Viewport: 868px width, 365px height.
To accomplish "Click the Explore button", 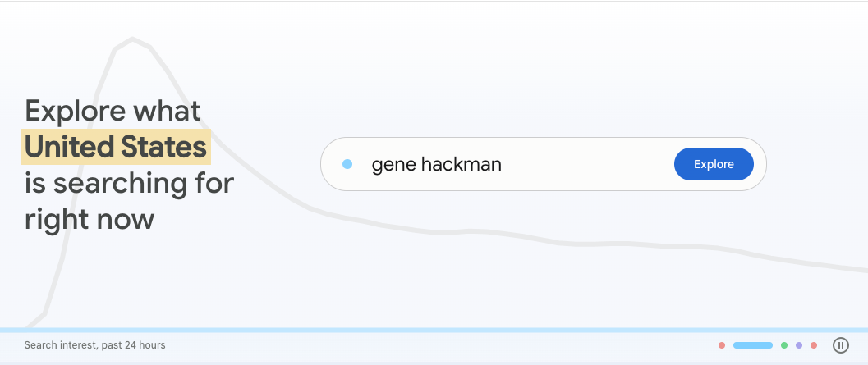I will 714,164.
